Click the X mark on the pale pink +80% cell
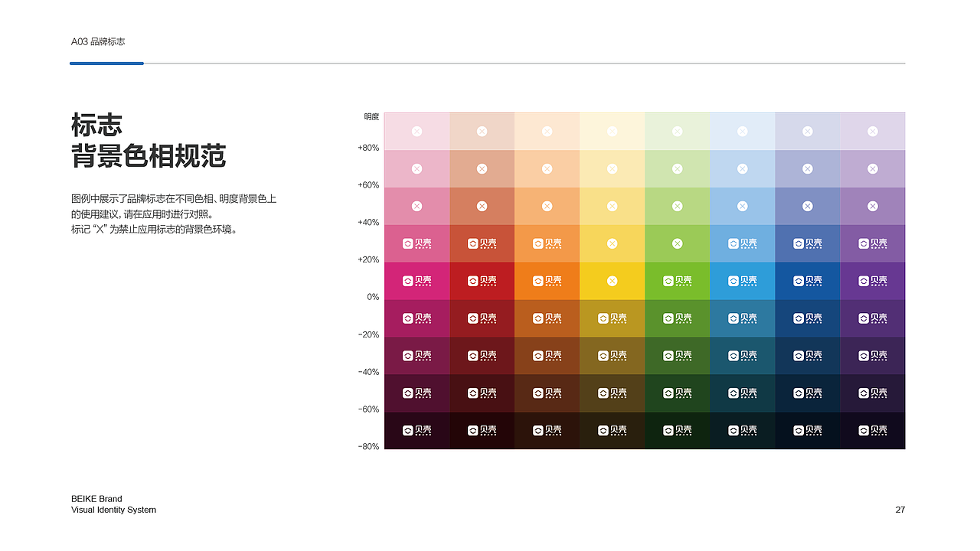Viewport: 980px width, 551px height. coord(416,131)
